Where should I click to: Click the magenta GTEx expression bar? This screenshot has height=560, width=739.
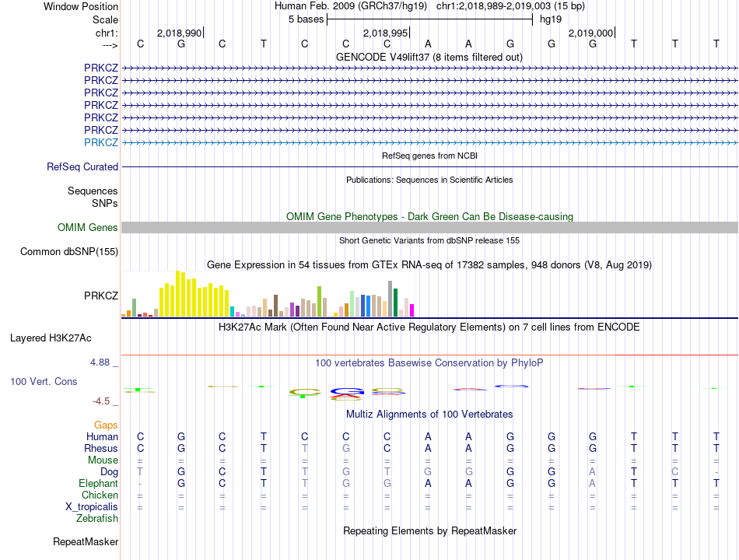pos(412,310)
